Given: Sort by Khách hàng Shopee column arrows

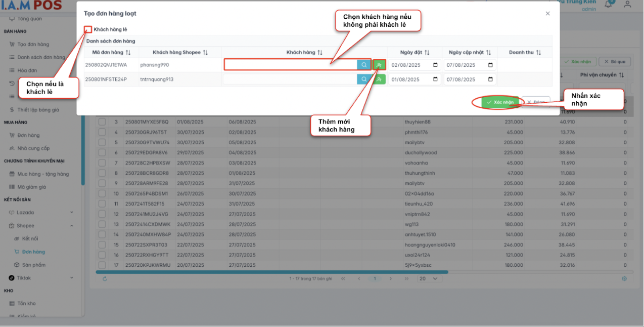Looking at the screenshot, I should 205,53.
